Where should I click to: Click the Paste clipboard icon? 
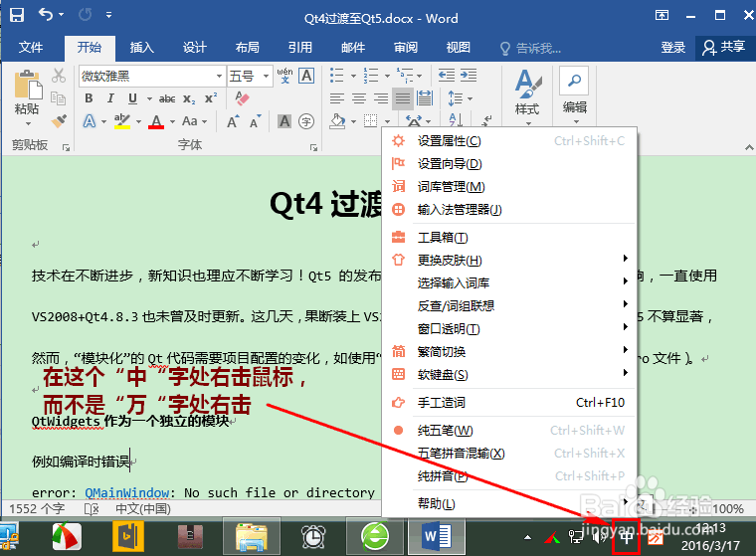(28, 85)
